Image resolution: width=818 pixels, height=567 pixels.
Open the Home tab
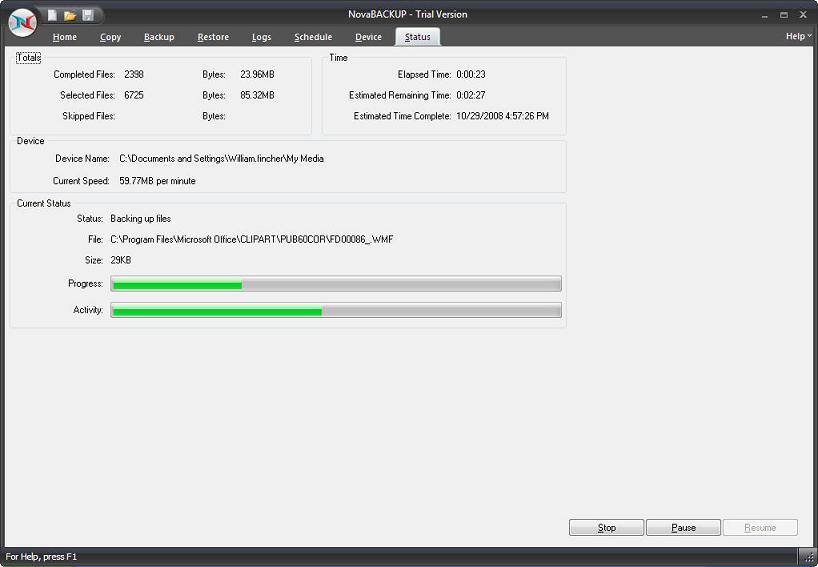click(x=65, y=37)
